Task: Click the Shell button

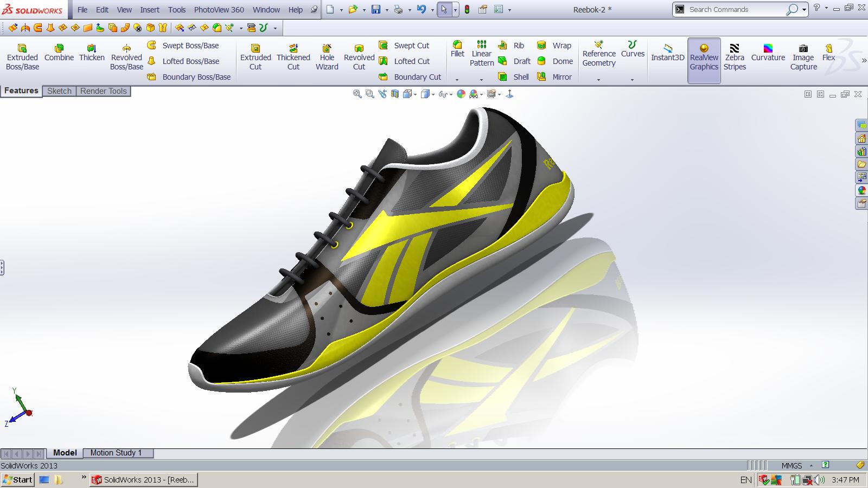Action: click(x=513, y=77)
